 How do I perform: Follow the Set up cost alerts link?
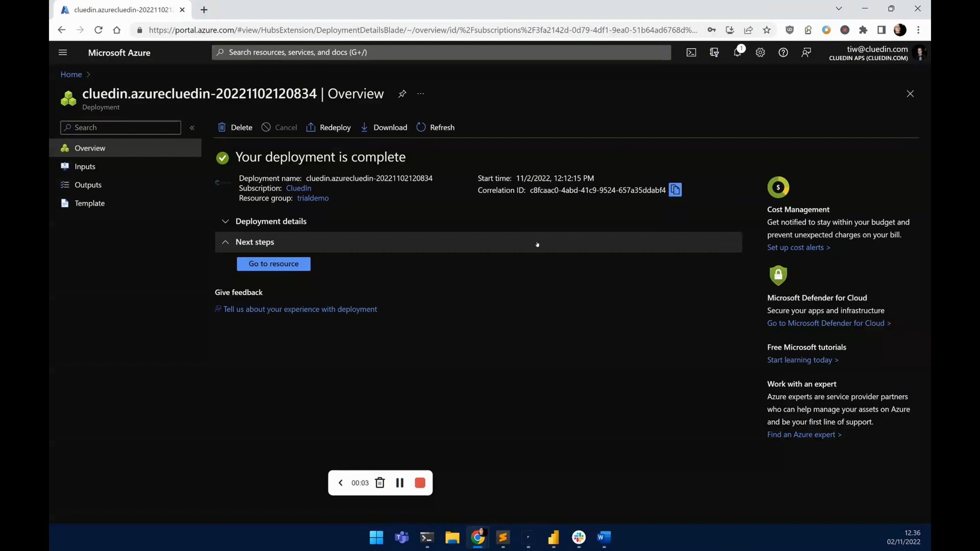click(x=798, y=247)
